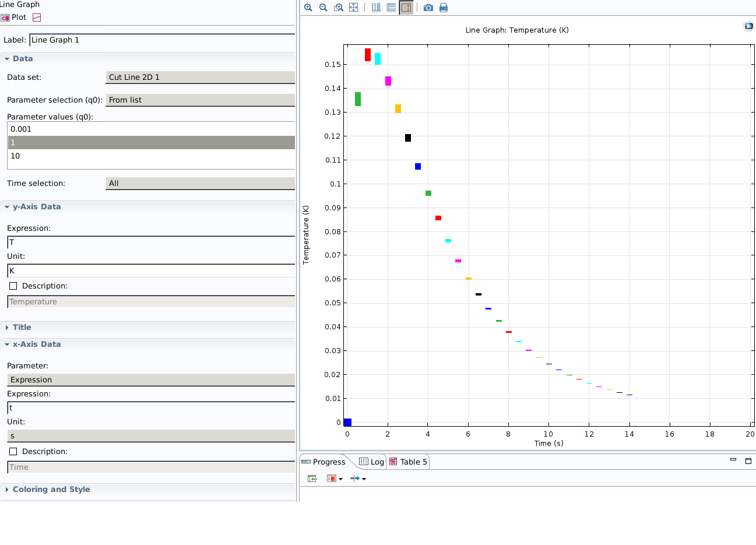
Task: Click the Zoom Extents icon
Action: click(x=354, y=8)
